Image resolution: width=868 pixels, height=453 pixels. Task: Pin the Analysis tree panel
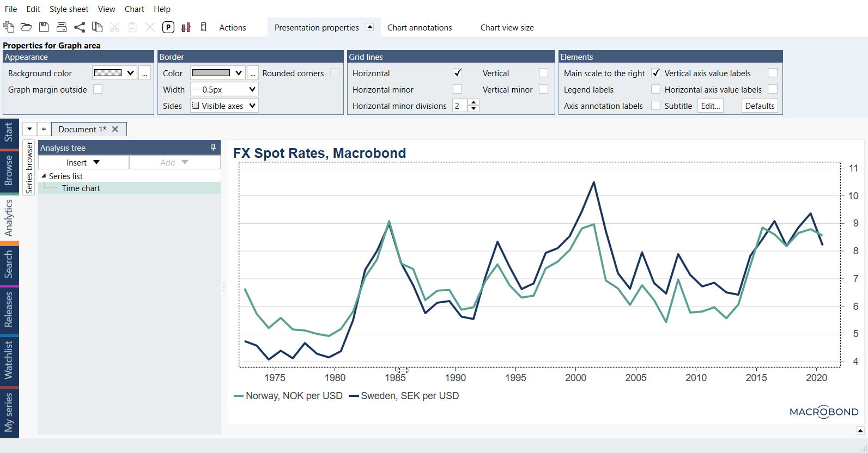(213, 148)
